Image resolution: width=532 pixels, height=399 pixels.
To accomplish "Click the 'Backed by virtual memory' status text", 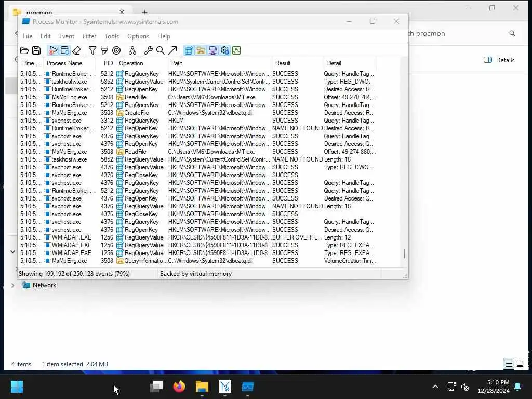I will tap(196, 274).
